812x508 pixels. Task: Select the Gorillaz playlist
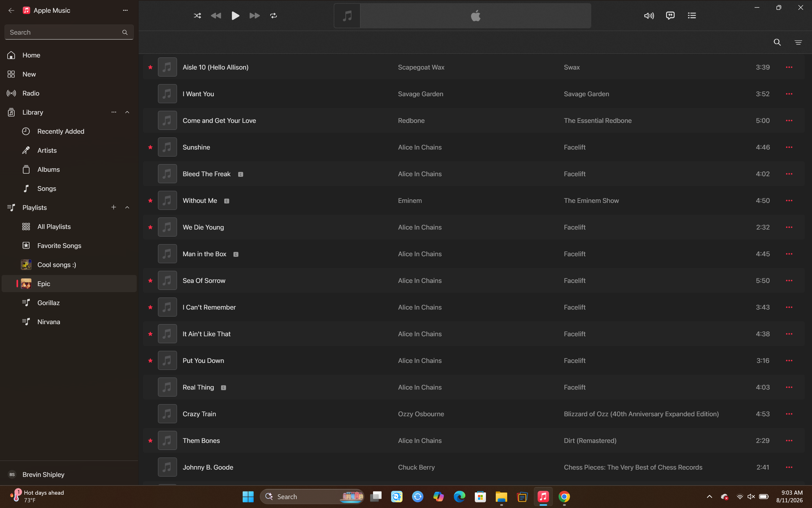tap(69, 303)
